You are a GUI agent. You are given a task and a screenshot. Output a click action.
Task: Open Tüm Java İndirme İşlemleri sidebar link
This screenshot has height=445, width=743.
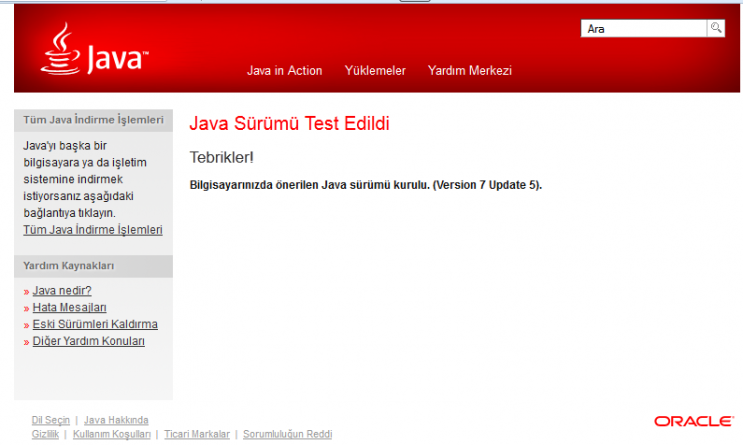coord(93,230)
